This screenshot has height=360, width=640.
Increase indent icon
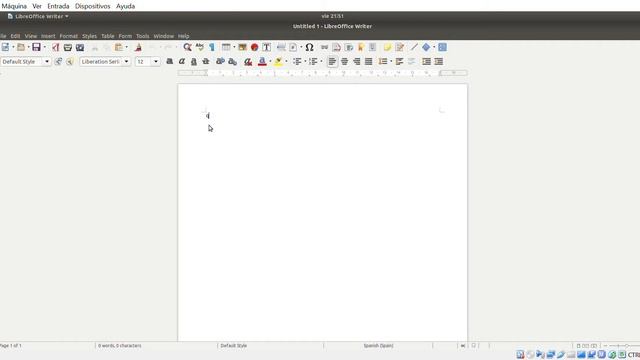click(x=427, y=62)
